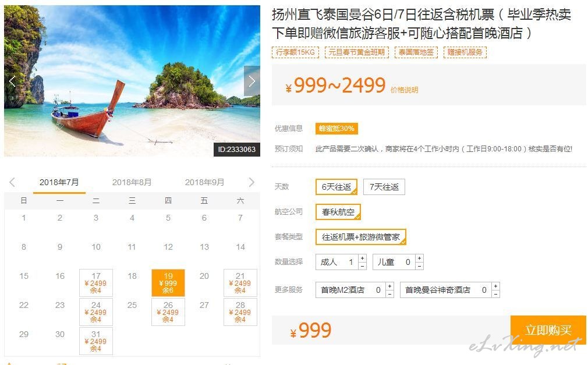Decrease adult (成人) quantity with minus

(x=362, y=266)
